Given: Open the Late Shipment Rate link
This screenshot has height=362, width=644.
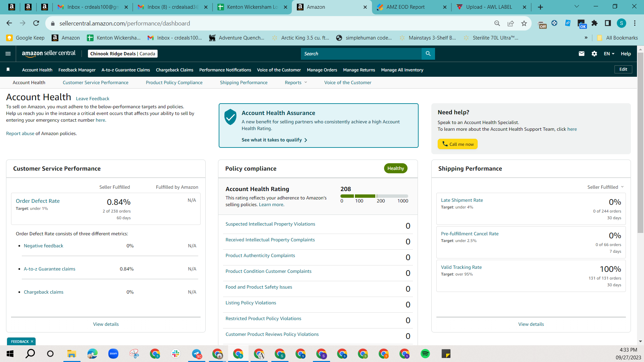Looking at the screenshot, I should 462,200.
